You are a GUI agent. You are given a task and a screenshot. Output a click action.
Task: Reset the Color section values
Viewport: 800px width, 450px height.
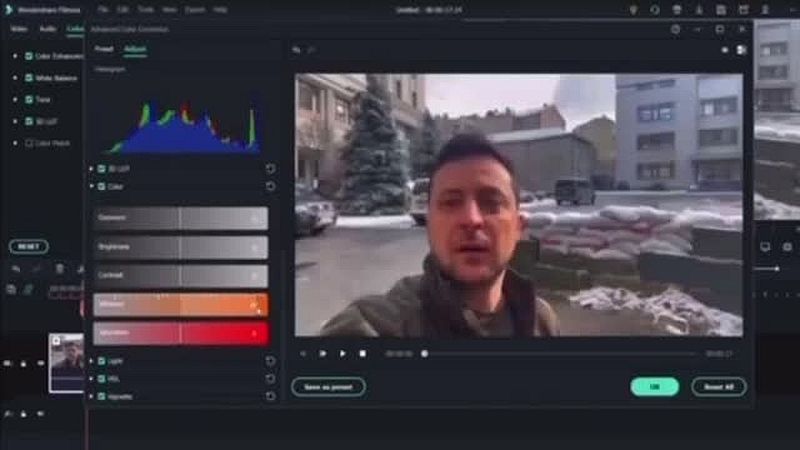(x=270, y=187)
